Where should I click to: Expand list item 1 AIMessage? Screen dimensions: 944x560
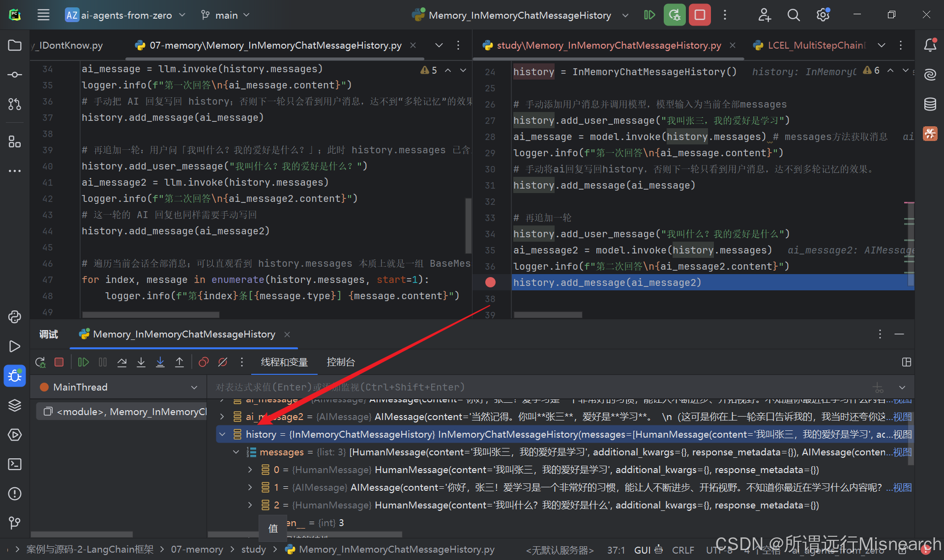(250, 487)
